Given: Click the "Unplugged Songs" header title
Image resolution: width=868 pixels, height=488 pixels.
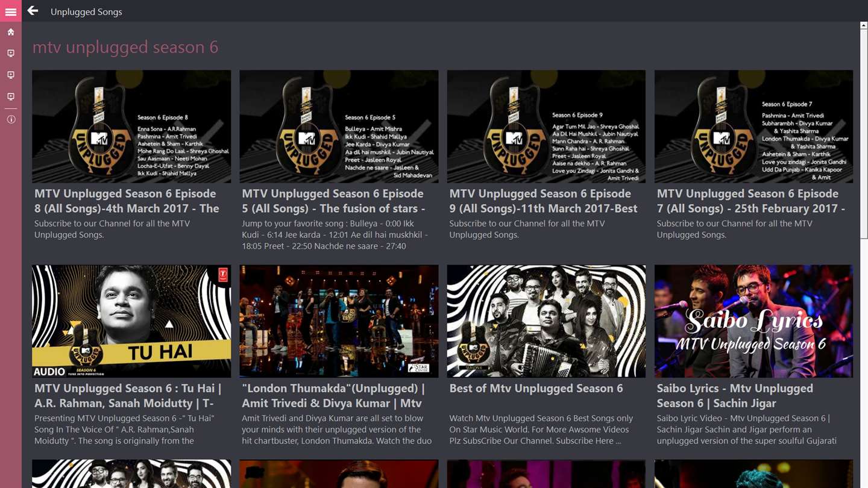Looking at the screenshot, I should click(86, 11).
